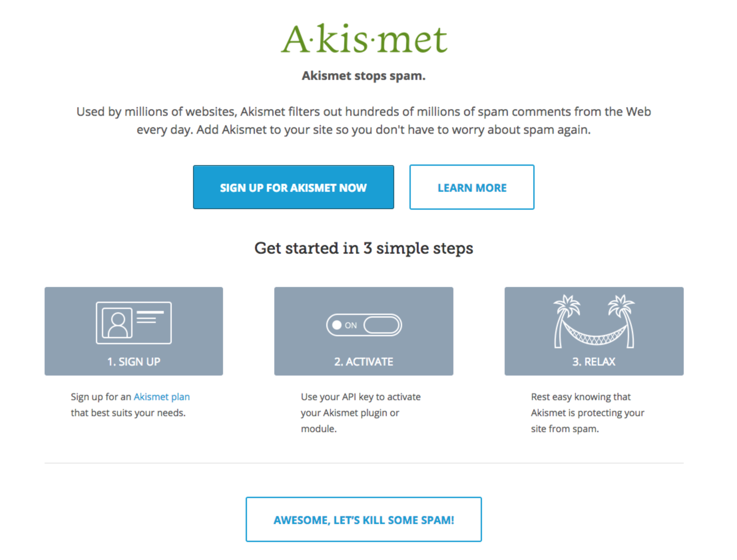This screenshot has width=737, height=560.
Task: Click the API key activation description text
Action: coord(361,413)
